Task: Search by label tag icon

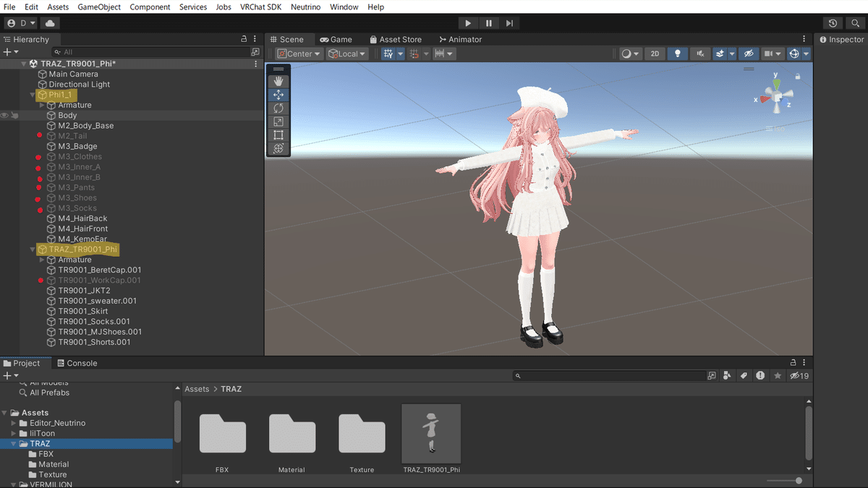Action: click(744, 376)
